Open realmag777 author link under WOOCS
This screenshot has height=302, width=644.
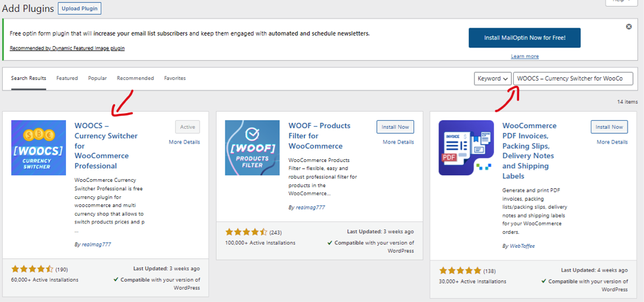pos(96,244)
